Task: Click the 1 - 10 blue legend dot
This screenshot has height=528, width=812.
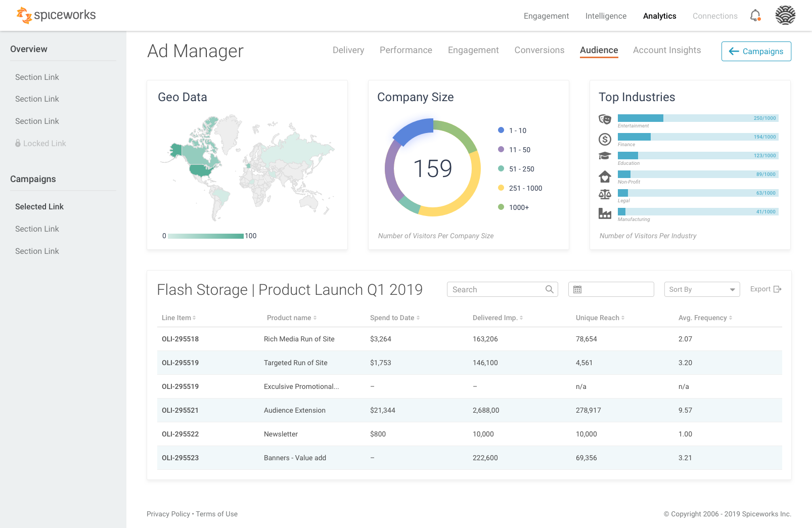Action: pos(501,130)
